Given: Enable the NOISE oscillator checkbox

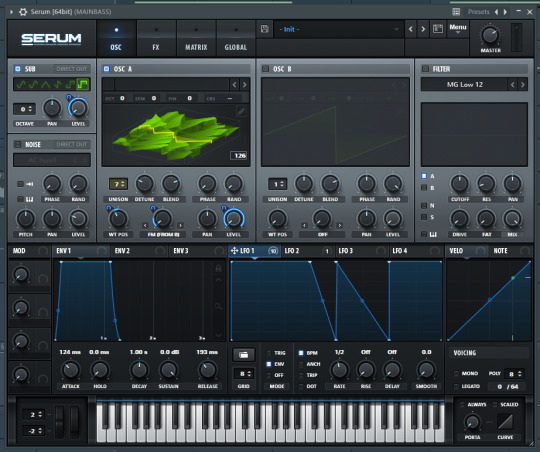Looking at the screenshot, I should [17, 144].
